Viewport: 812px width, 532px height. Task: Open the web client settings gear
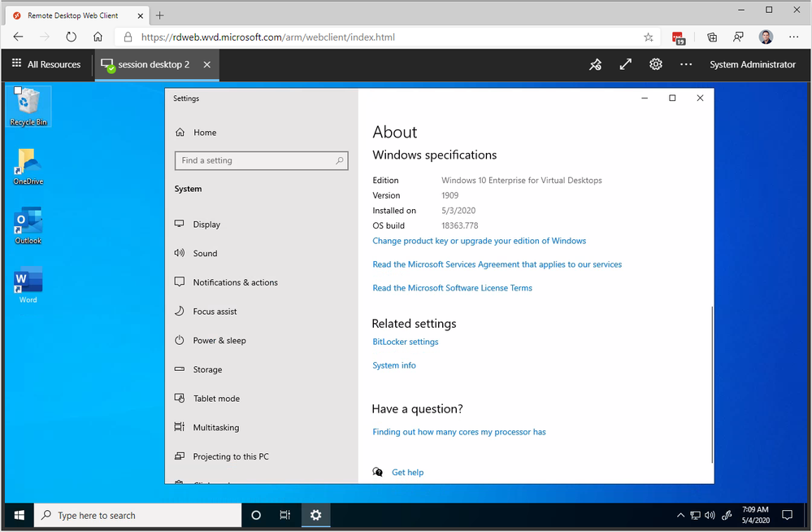coord(656,64)
